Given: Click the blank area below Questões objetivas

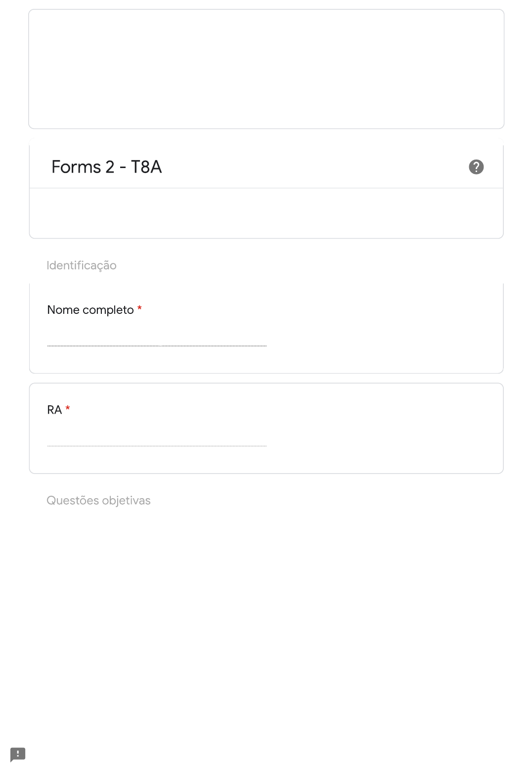Looking at the screenshot, I should click(266, 618).
